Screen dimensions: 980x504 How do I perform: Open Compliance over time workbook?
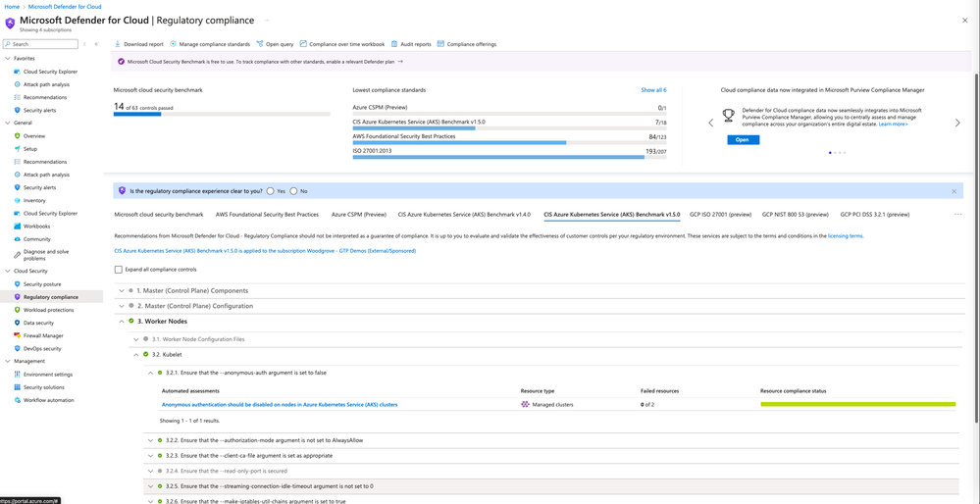342,44
